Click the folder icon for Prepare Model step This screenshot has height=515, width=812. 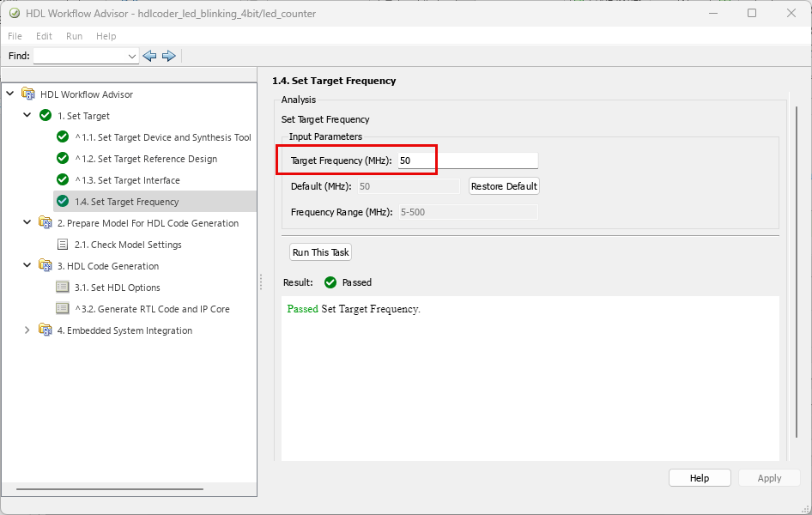(x=44, y=222)
